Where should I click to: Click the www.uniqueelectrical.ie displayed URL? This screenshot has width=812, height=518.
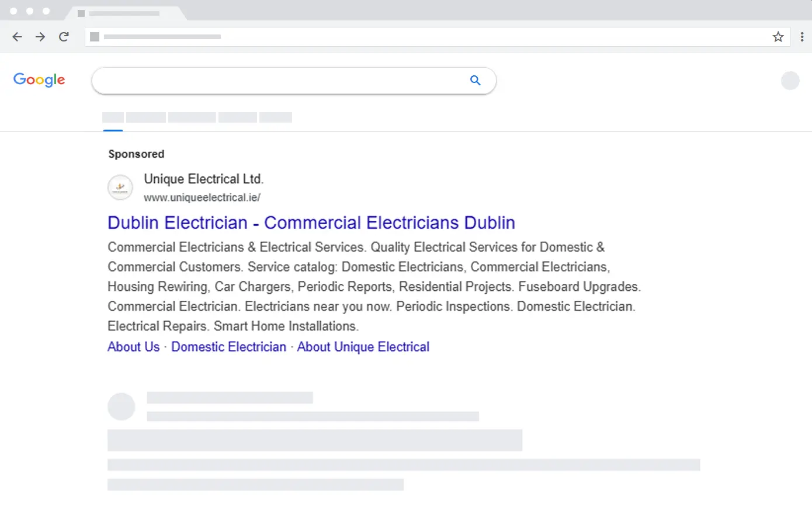point(202,197)
